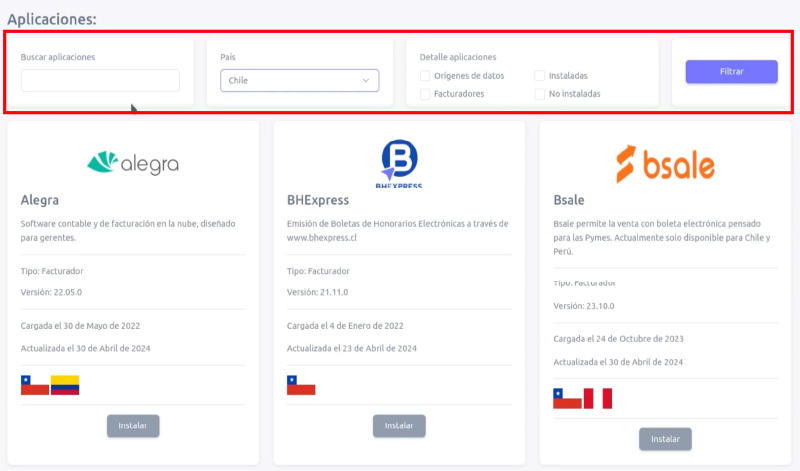The width and height of the screenshot is (800, 471).
Task: Install the Bsale application
Action: pos(665,439)
